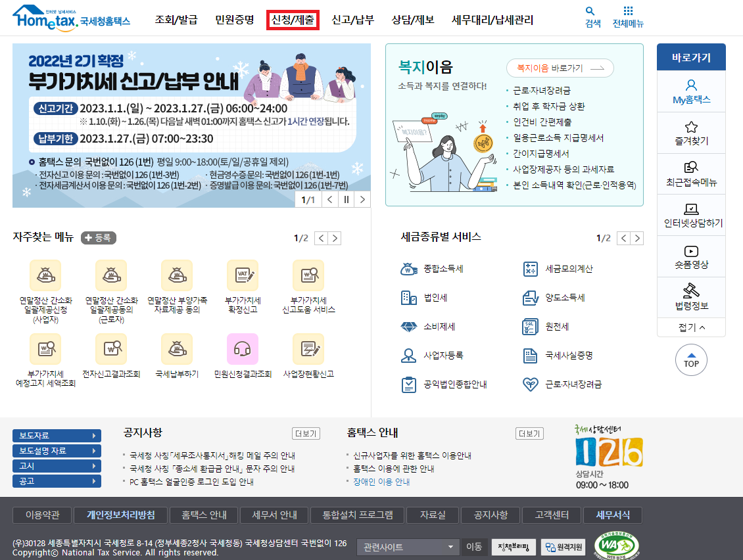This screenshot has width=743, height=560.
Task: Expand 보도설명 자료 sidebar item
Action: coord(57,450)
